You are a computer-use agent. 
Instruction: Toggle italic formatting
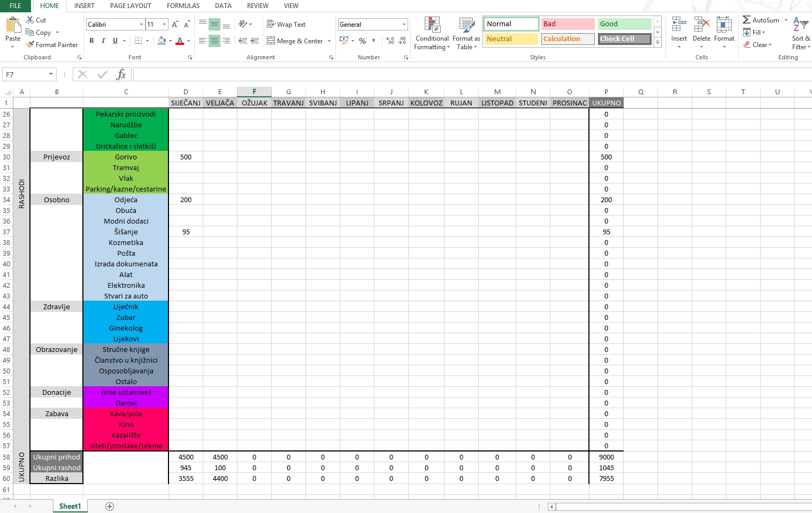click(x=103, y=40)
